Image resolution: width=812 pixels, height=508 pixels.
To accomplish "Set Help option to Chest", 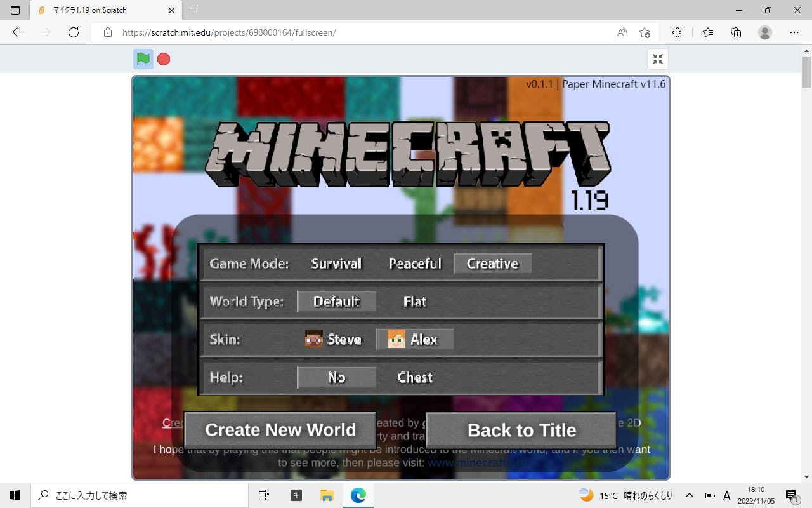I will pyautogui.click(x=415, y=378).
